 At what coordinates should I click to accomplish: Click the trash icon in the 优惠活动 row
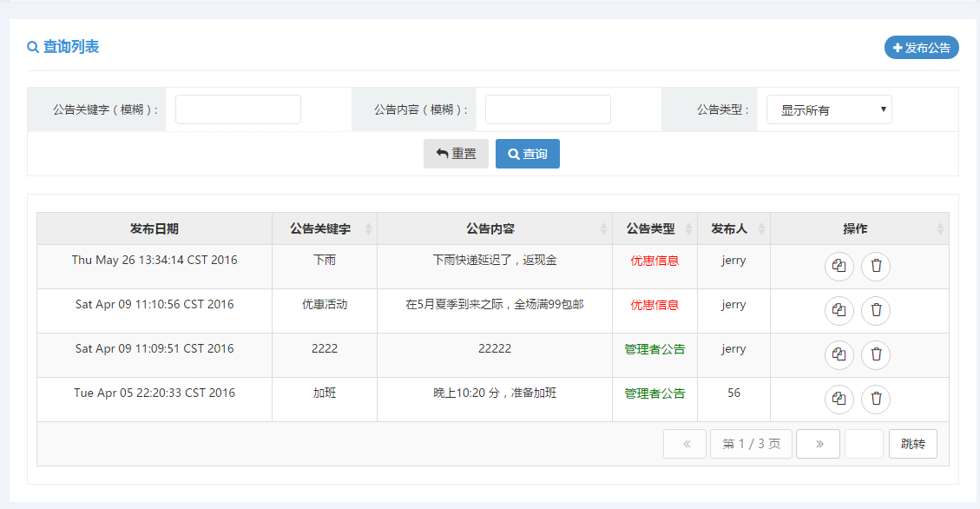pos(876,310)
